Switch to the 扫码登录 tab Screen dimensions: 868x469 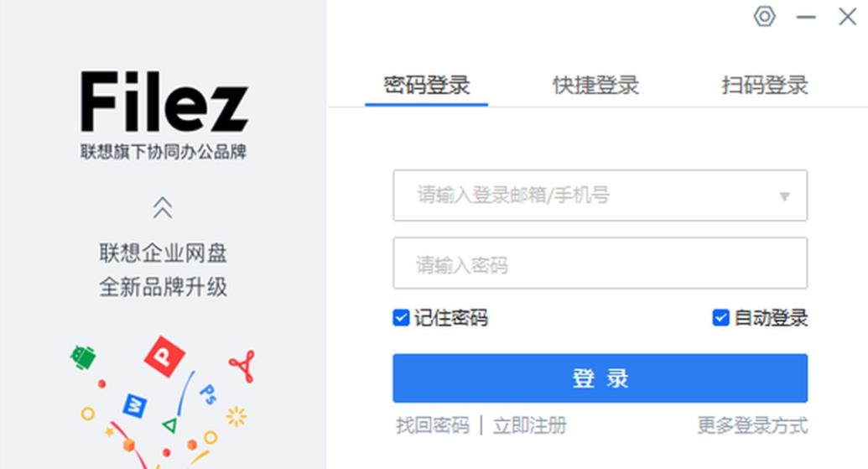[x=764, y=85]
